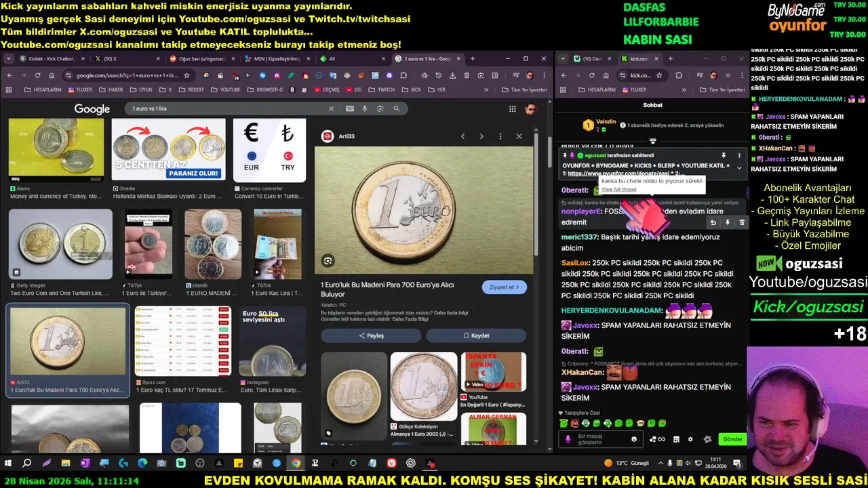This screenshot has height=488, width=868.
Task: Open Gölçe Koleksiyon Almanya 1 Euro thumbnail
Action: (x=424, y=386)
